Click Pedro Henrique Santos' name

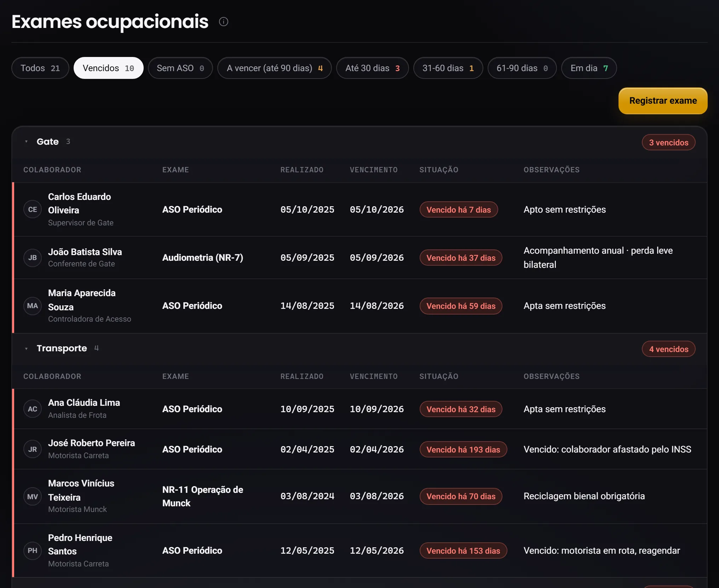(x=80, y=544)
